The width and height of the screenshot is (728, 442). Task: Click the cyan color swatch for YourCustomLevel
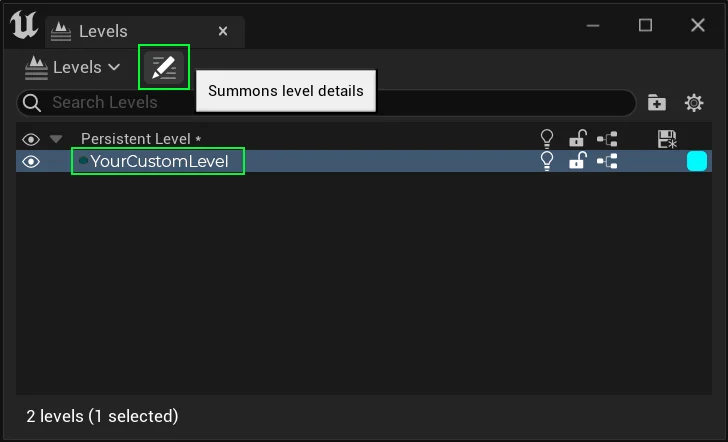697,161
